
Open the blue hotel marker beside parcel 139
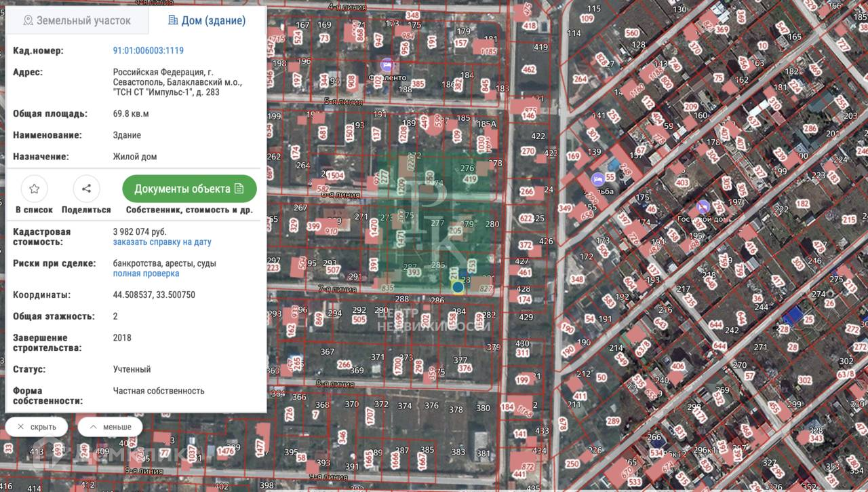tap(598, 179)
